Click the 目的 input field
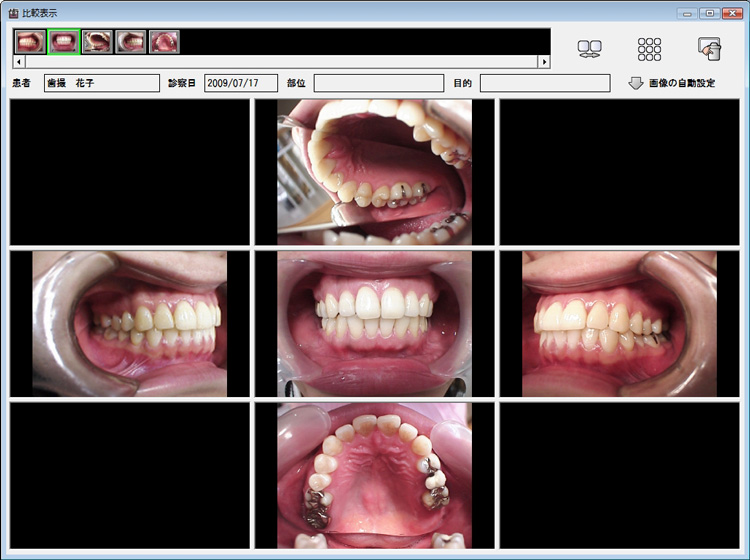This screenshot has width=750, height=560. [545, 83]
